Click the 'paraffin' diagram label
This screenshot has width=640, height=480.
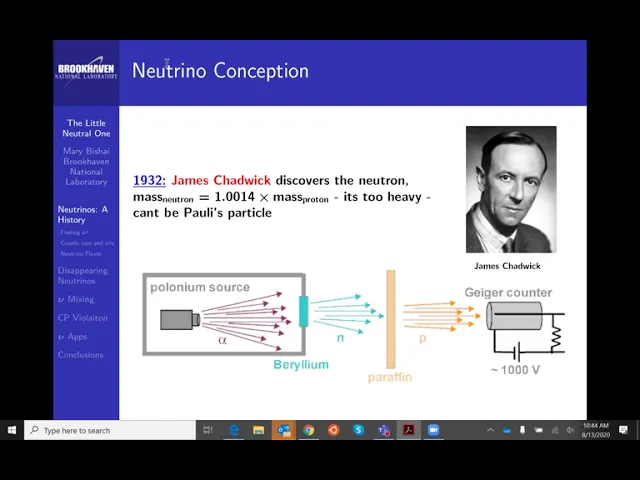tap(390, 377)
